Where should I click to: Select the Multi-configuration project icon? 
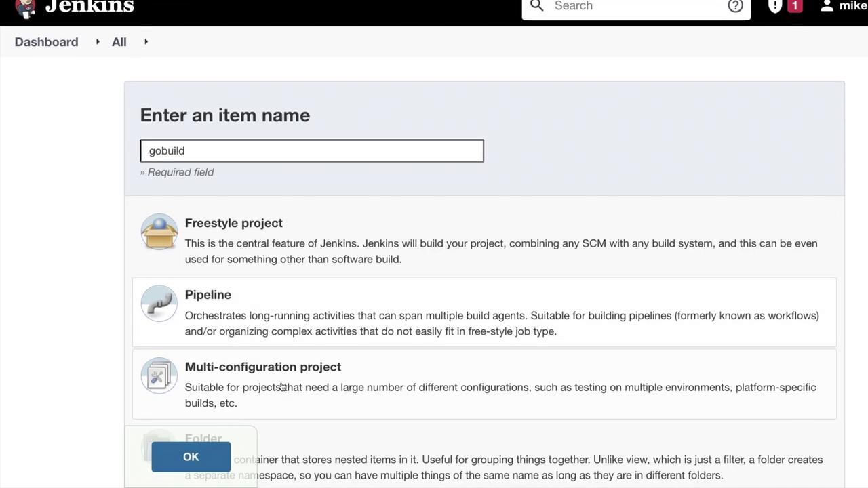coord(159,375)
